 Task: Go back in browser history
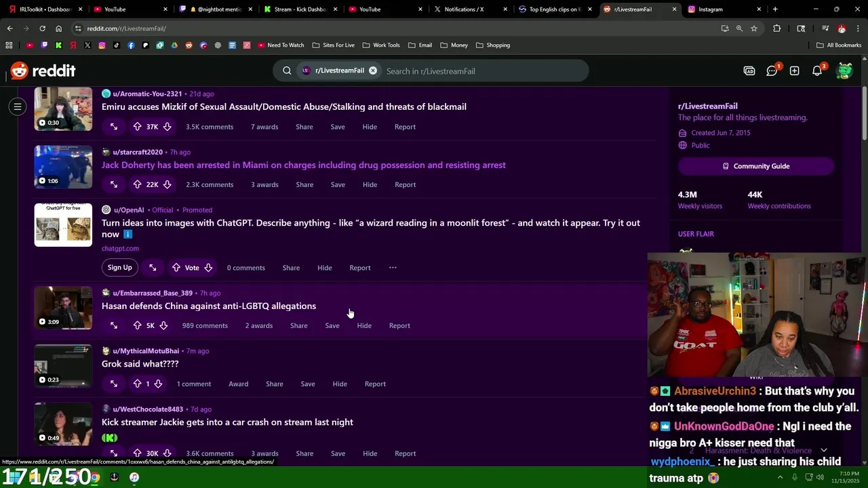coord(9,28)
